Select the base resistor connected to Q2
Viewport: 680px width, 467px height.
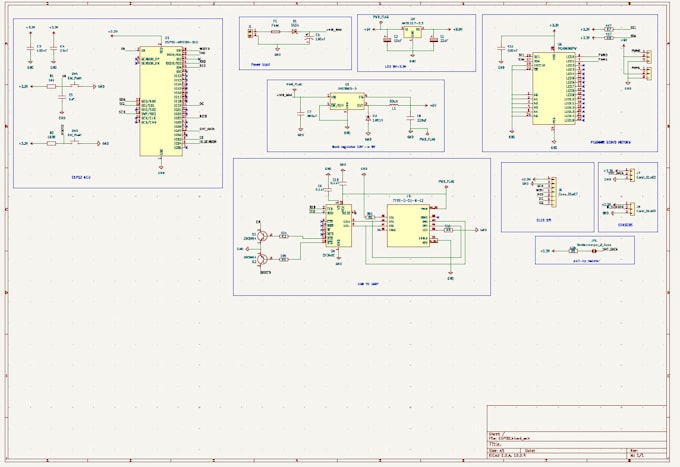coord(283,260)
